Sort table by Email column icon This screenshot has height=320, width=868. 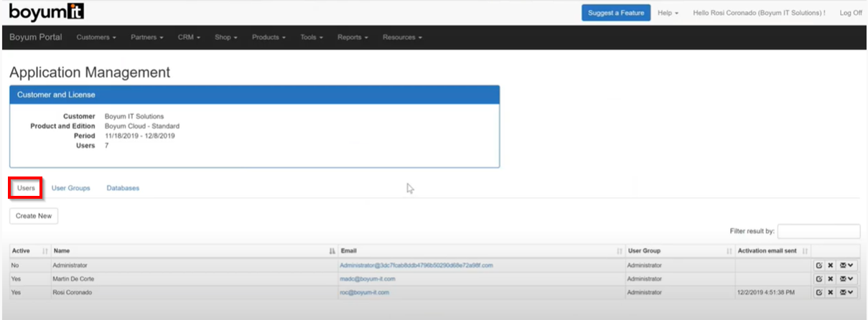pyautogui.click(x=620, y=251)
